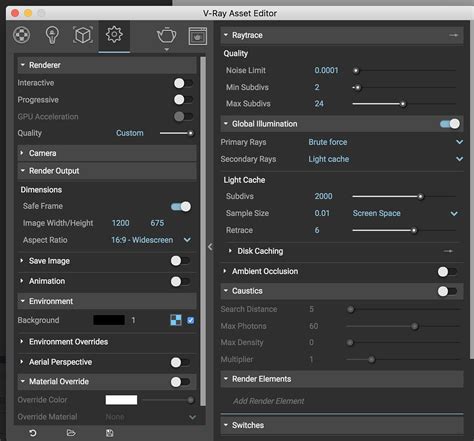Click Image Width field 1200
Screen dimensions: 474x441
(x=121, y=223)
